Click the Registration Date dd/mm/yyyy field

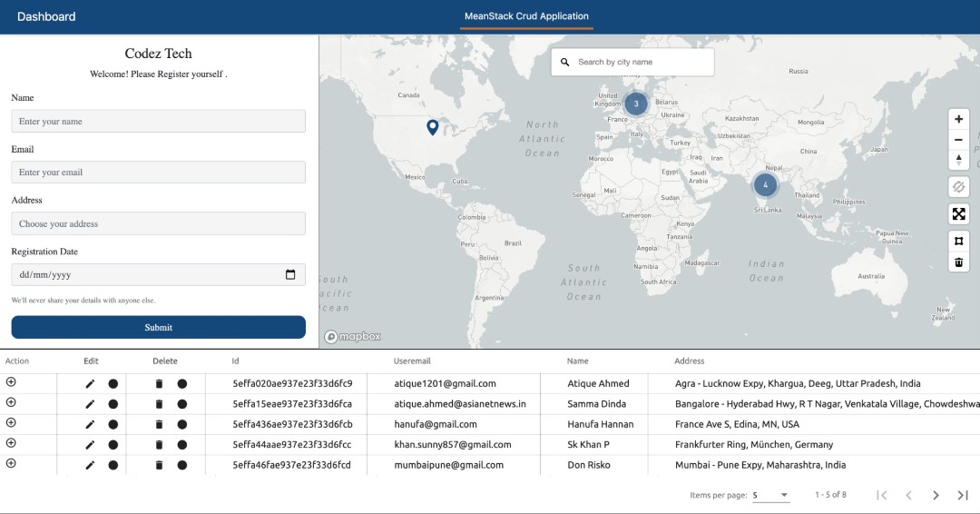(158, 274)
